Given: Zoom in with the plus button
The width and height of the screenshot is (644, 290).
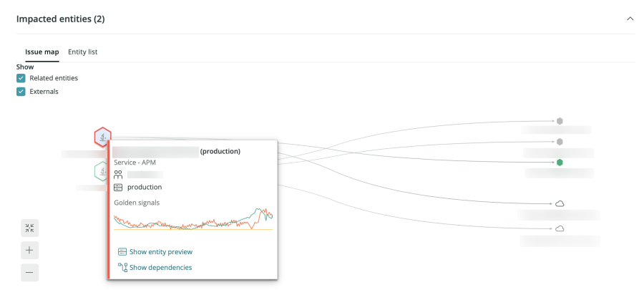Looking at the screenshot, I should pyautogui.click(x=29, y=251).
